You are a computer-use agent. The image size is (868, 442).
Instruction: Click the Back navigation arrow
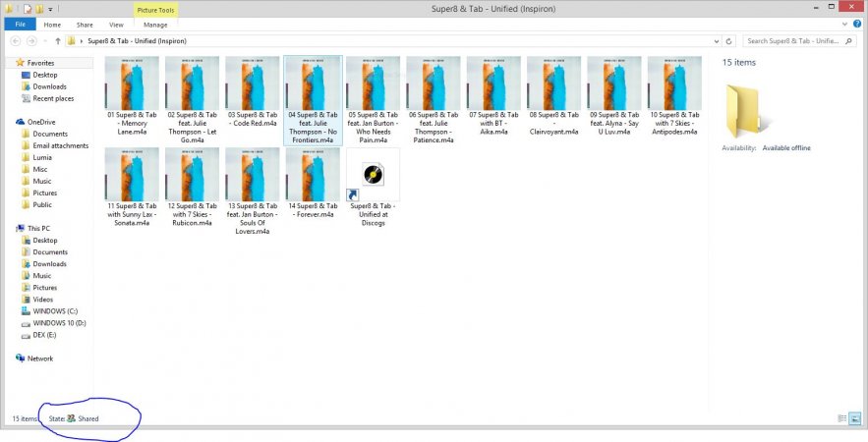pyautogui.click(x=16, y=41)
